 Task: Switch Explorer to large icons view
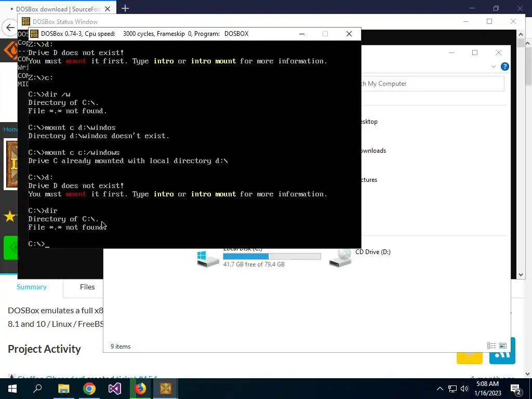503,345
